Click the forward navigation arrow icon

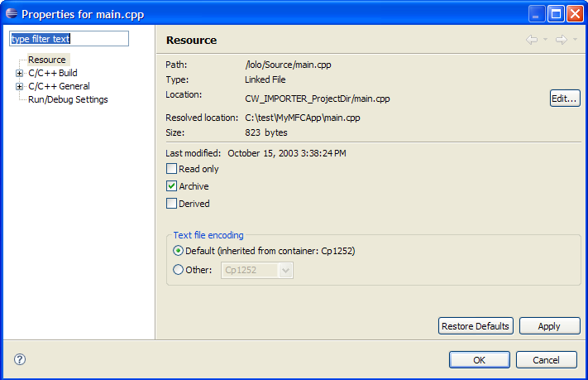[x=561, y=40]
